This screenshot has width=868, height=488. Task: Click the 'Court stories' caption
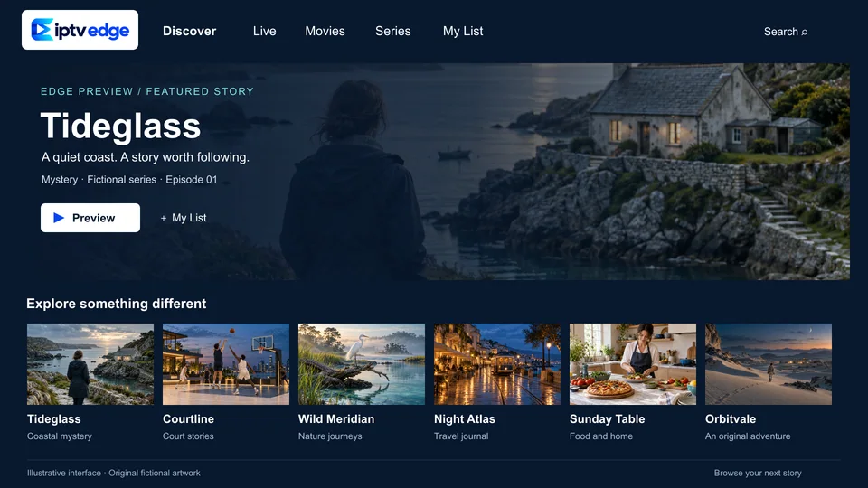click(188, 436)
